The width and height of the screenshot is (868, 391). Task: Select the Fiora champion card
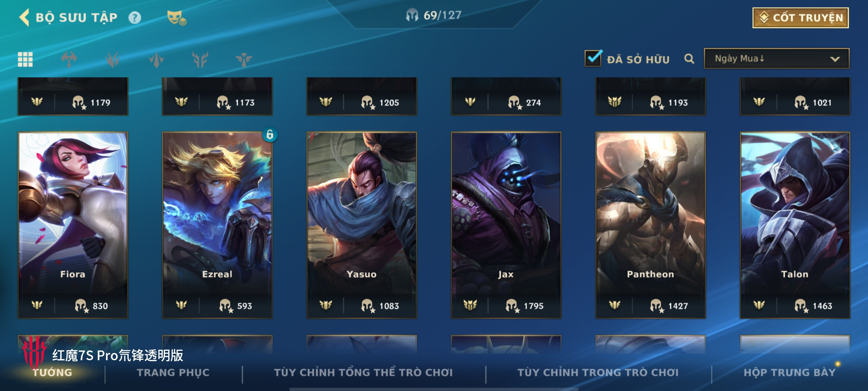(x=73, y=225)
